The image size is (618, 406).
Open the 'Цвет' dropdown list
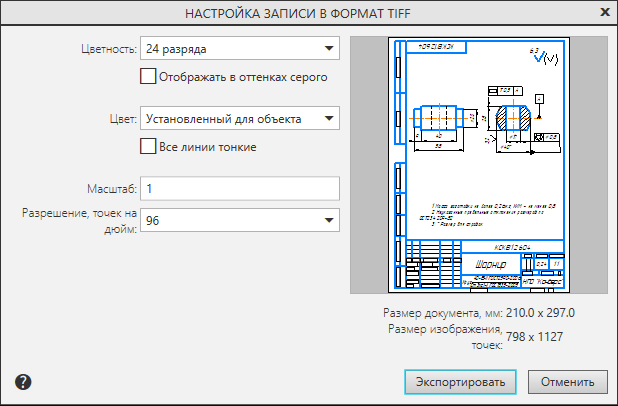(x=328, y=119)
